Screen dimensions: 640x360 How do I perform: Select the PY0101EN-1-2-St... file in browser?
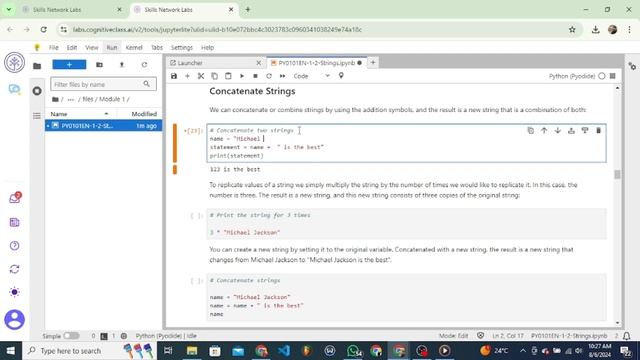tap(103, 126)
